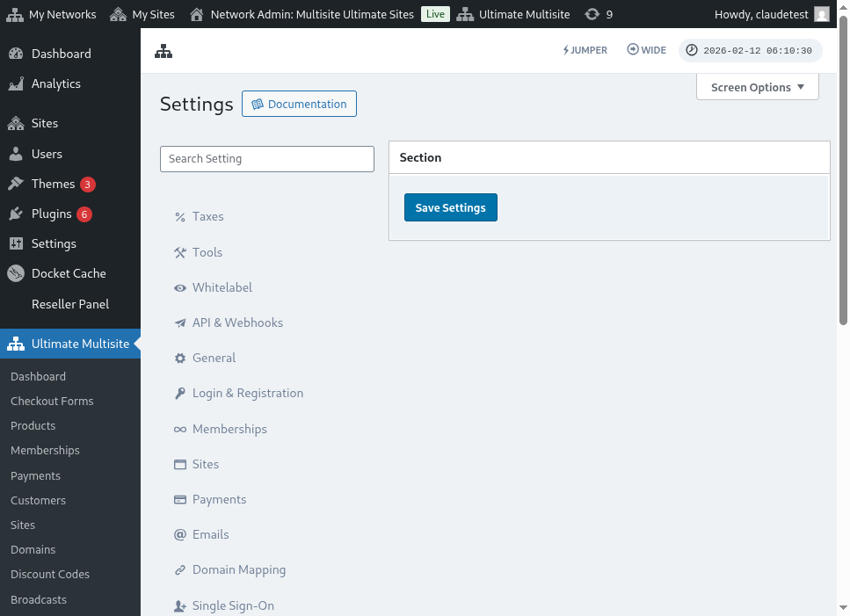The height and width of the screenshot is (616, 850).
Task: Open the Jumper quick navigation
Action: coord(585,50)
